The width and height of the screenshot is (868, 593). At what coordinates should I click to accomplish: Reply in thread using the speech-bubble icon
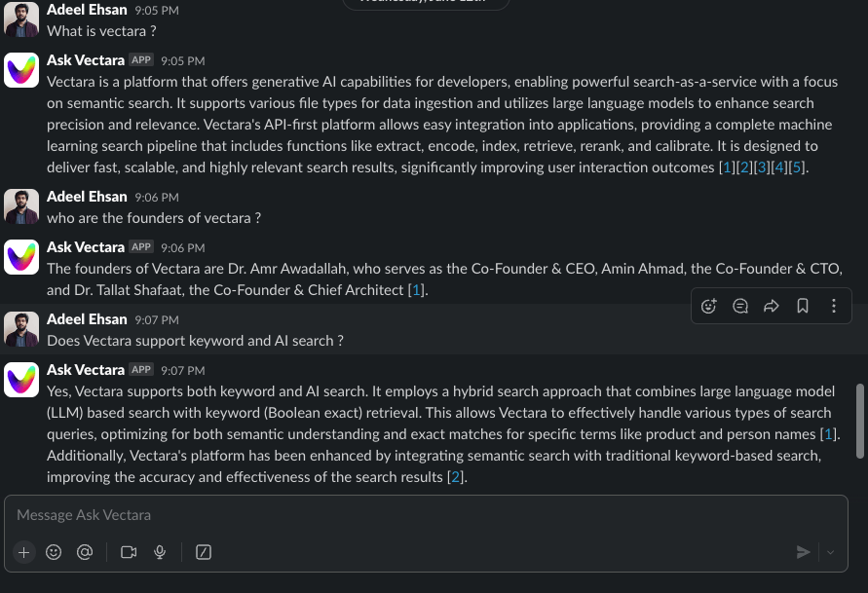740,306
